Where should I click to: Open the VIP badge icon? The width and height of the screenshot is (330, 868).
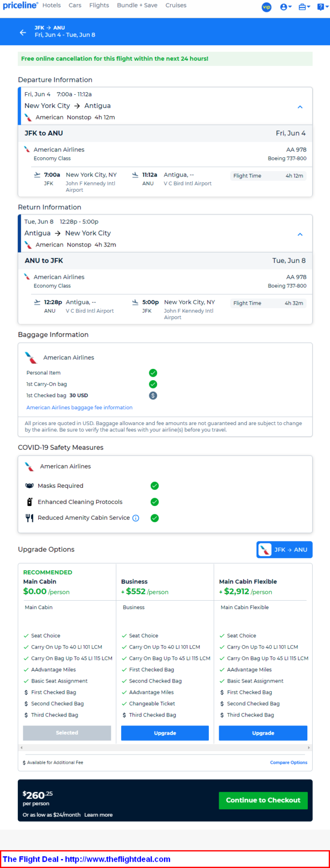tap(266, 7)
